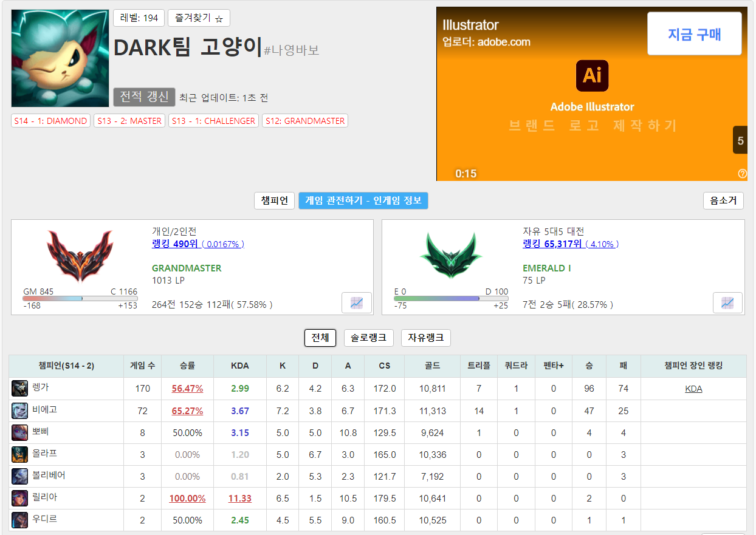Add summoner to favorites (즐겨찾기)
The image size is (756, 535).
coord(199,18)
